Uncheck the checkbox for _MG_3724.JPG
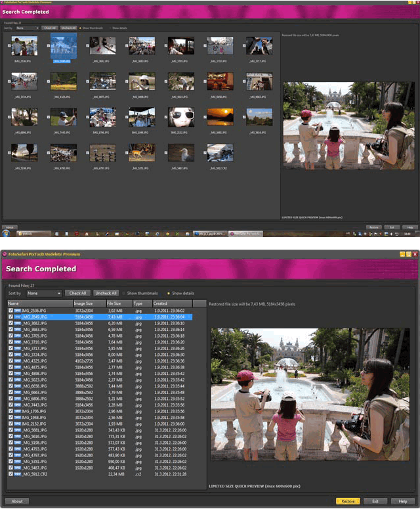The width and height of the screenshot is (420, 509). point(10,355)
